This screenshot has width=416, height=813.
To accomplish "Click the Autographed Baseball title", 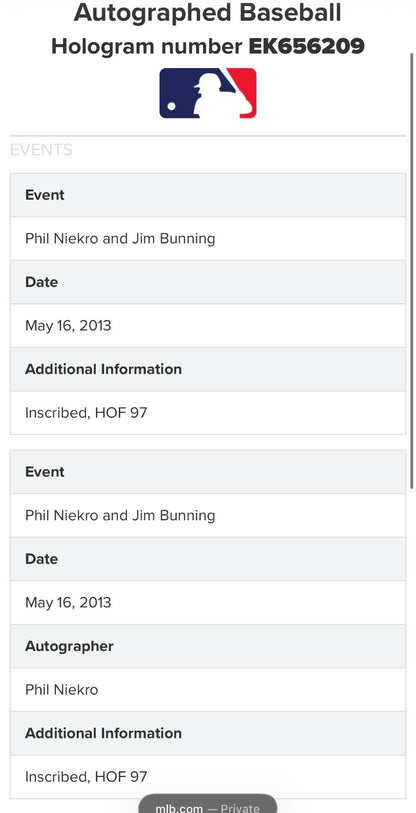I will pos(207,13).
